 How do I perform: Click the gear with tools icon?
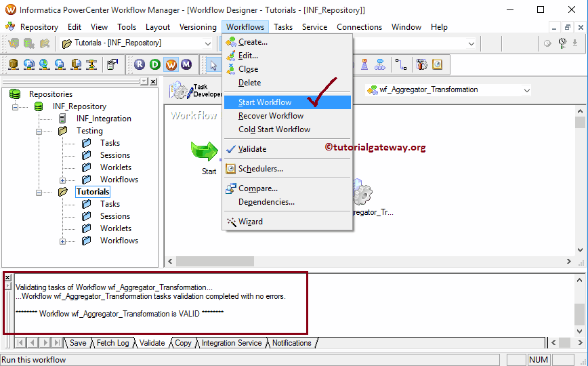click(421, 64)
